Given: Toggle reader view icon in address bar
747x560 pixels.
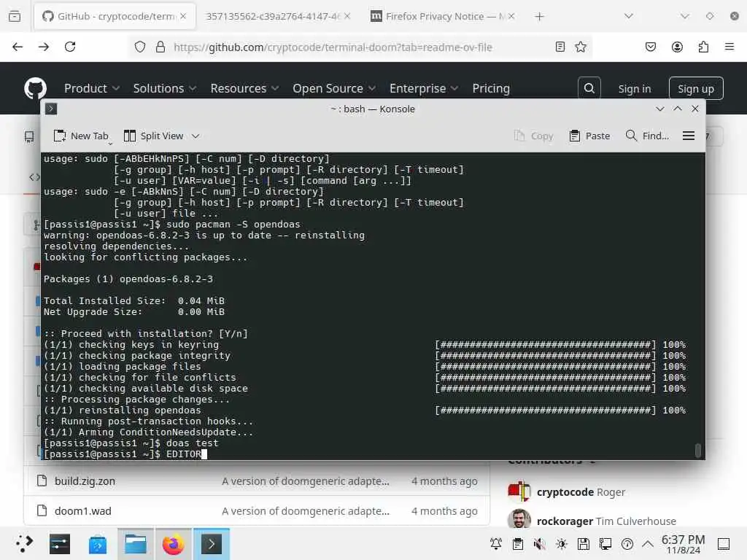Looking at the screenshot, I should (x=560, y=47).
